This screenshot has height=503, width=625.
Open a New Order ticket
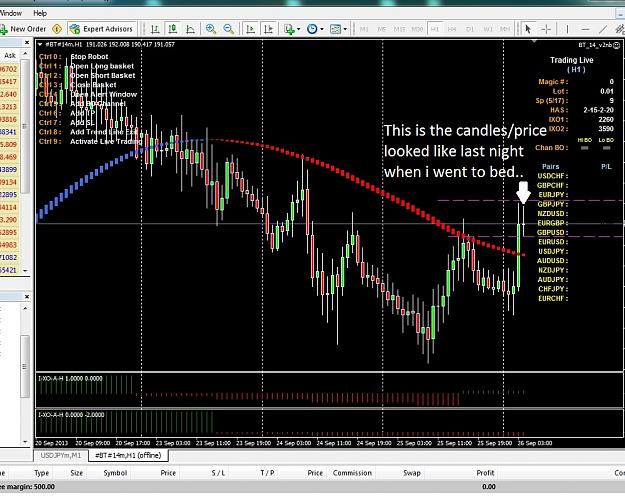[x=23, y=29]
